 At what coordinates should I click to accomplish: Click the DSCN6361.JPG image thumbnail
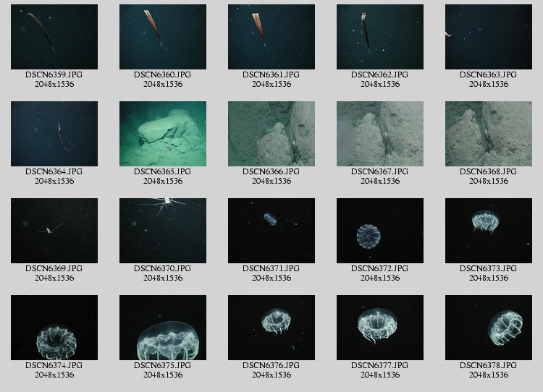[271, 37]
